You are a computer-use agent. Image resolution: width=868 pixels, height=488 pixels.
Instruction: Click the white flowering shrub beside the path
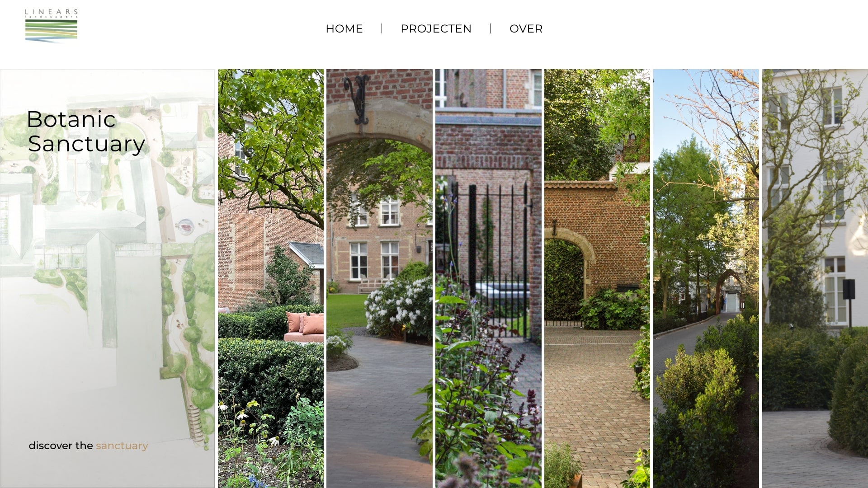click(398, 307)
